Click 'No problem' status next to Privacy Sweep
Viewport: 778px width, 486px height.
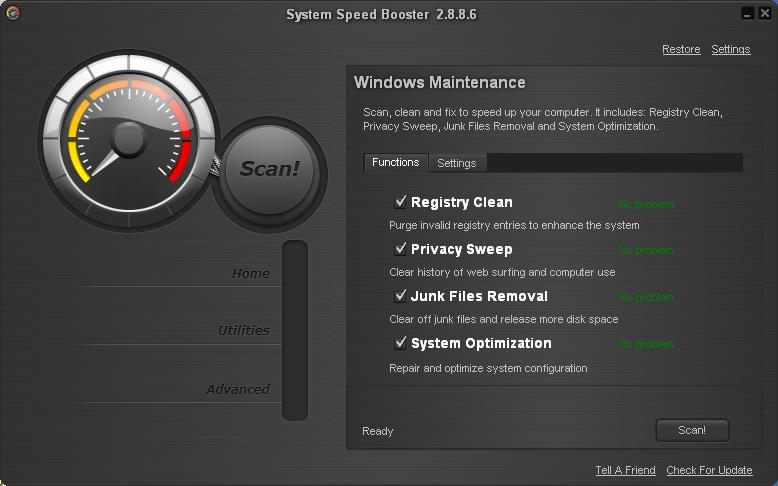point(647,251)
